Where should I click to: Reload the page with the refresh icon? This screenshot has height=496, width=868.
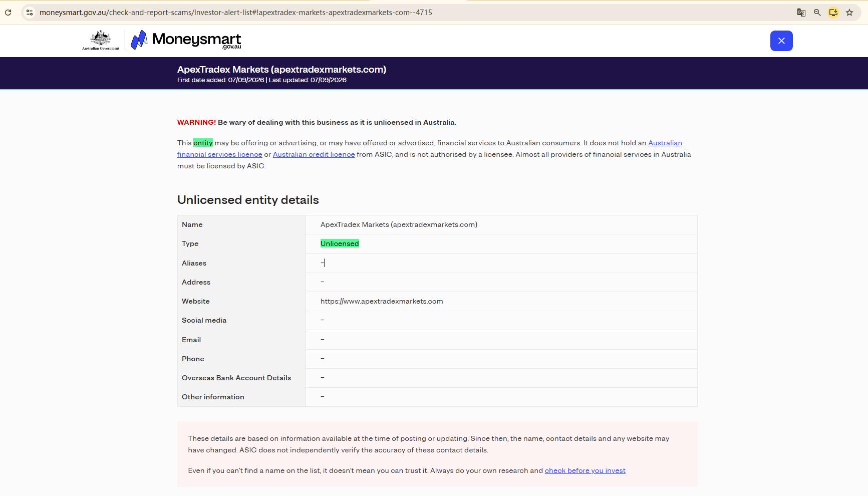tap(8, 13)
